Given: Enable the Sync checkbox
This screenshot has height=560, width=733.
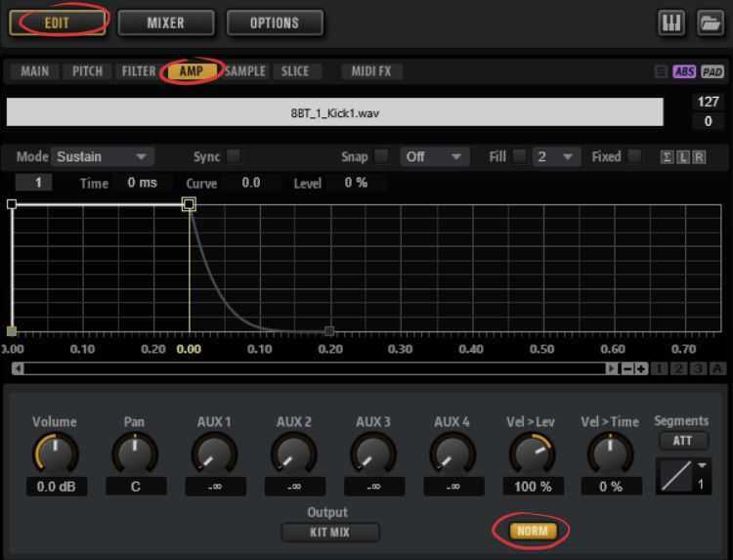Looking at the screenshot, I should (234, 156).
